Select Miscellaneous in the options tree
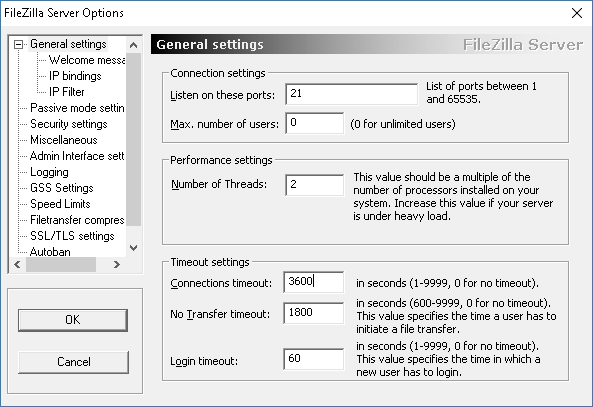The width and height of the screenshot is (593, 407). tap(64, 140)
